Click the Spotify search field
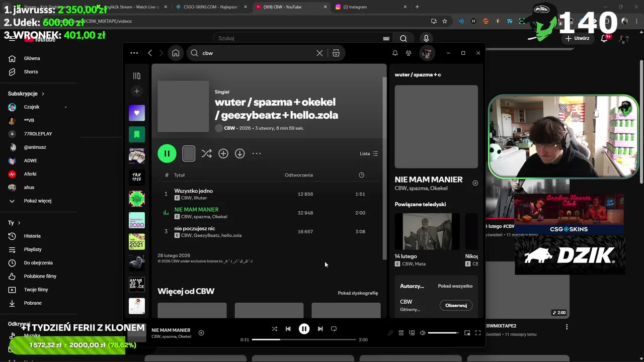 click(x=257, y=53)
